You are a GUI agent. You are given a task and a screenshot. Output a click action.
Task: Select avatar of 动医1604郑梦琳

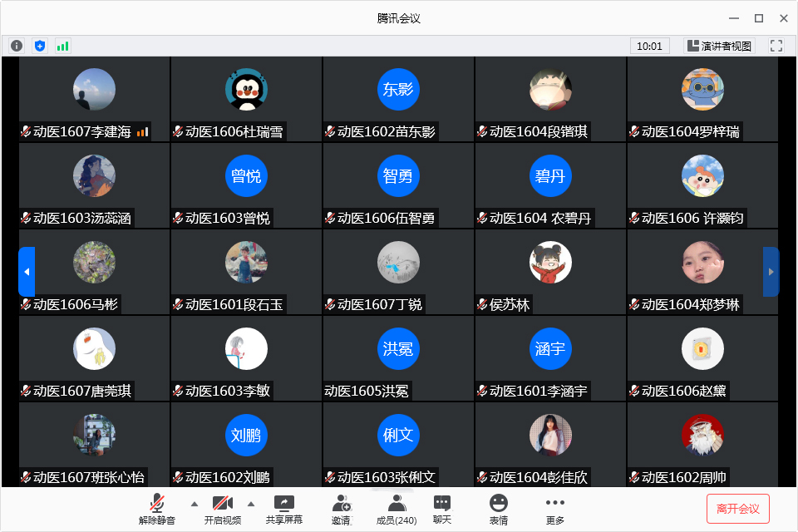pyautogui.click(x=703, y=262)
